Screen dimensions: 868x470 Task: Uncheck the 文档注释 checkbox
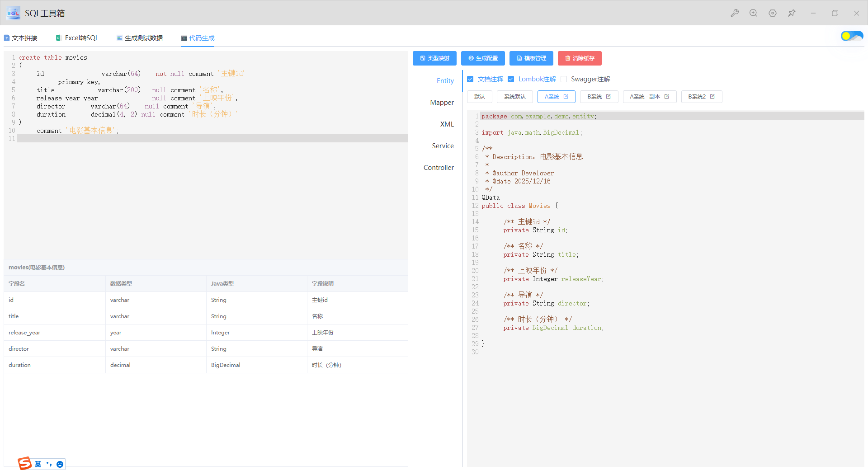470,79
